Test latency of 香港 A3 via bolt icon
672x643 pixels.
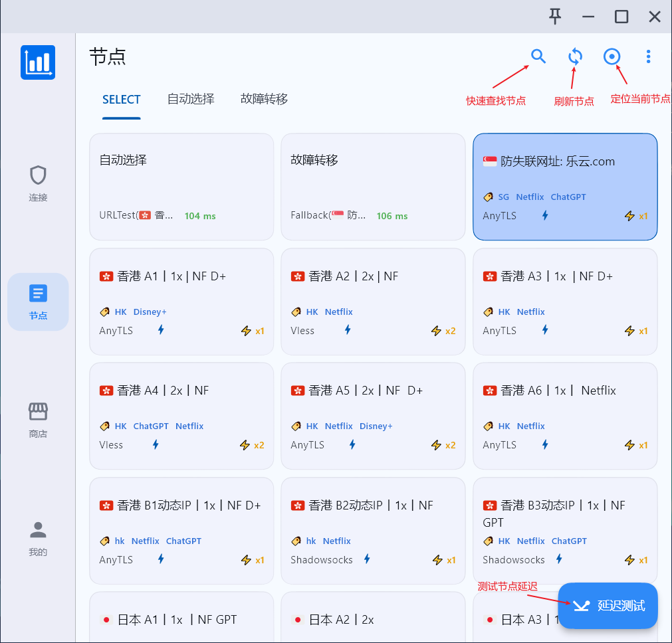tap(545, 330)
